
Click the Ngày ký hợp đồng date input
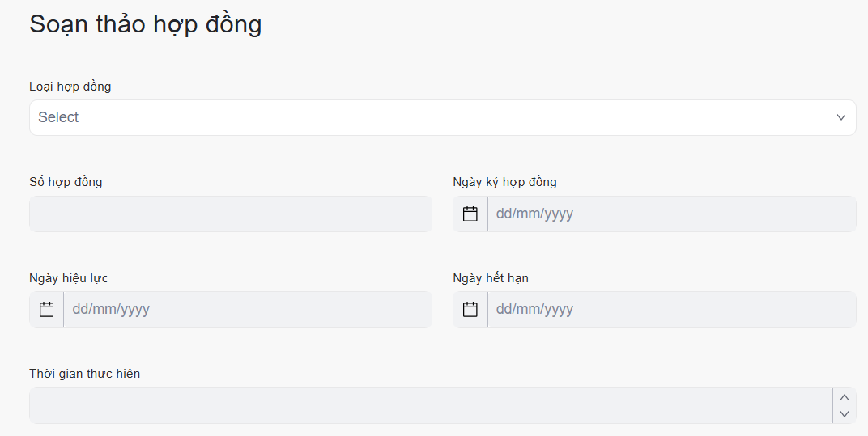(x=670, y=214)
